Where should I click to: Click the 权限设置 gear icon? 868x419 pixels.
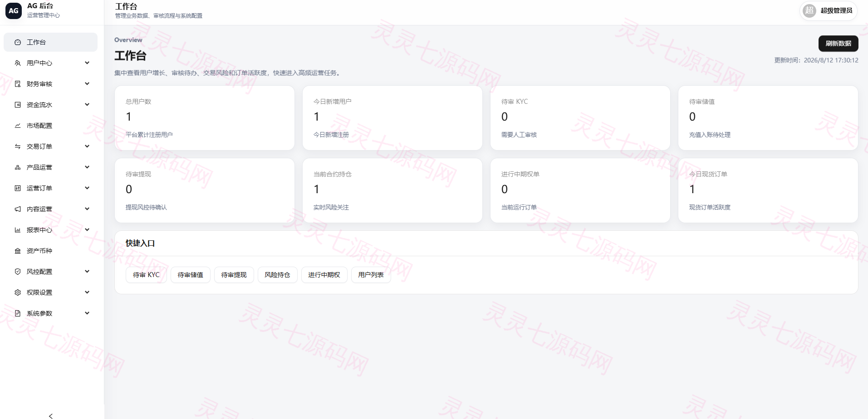click(18, 292)
